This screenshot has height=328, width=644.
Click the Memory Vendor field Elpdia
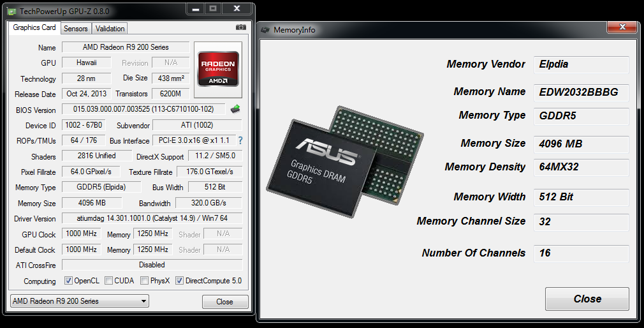pos(581,64)
